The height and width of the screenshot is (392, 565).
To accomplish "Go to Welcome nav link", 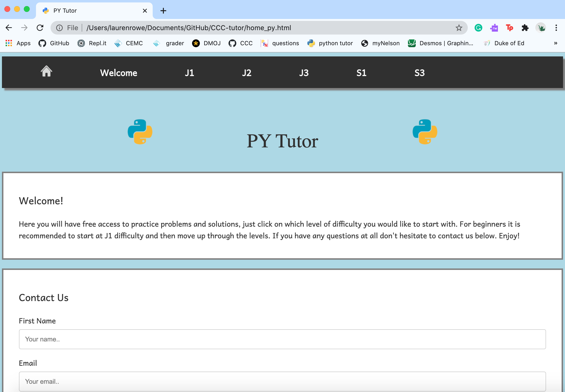I will click(x=118, y=73).
